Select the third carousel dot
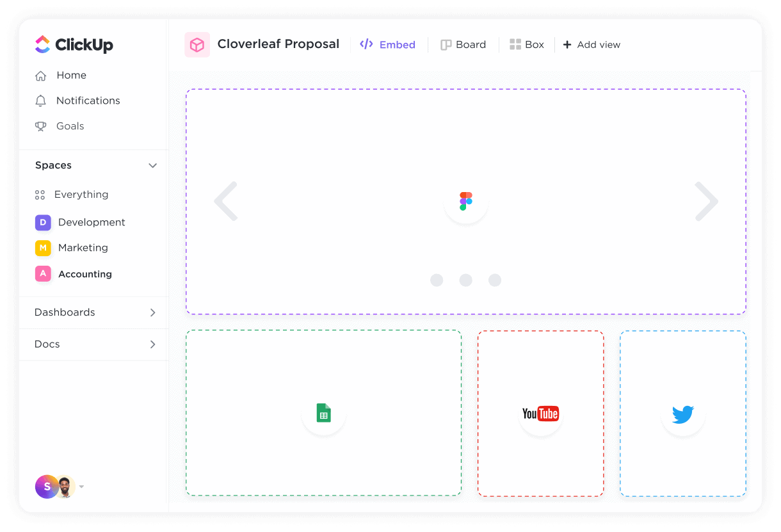The height and width of the screenshot is (532, 781). pos(495,280)
